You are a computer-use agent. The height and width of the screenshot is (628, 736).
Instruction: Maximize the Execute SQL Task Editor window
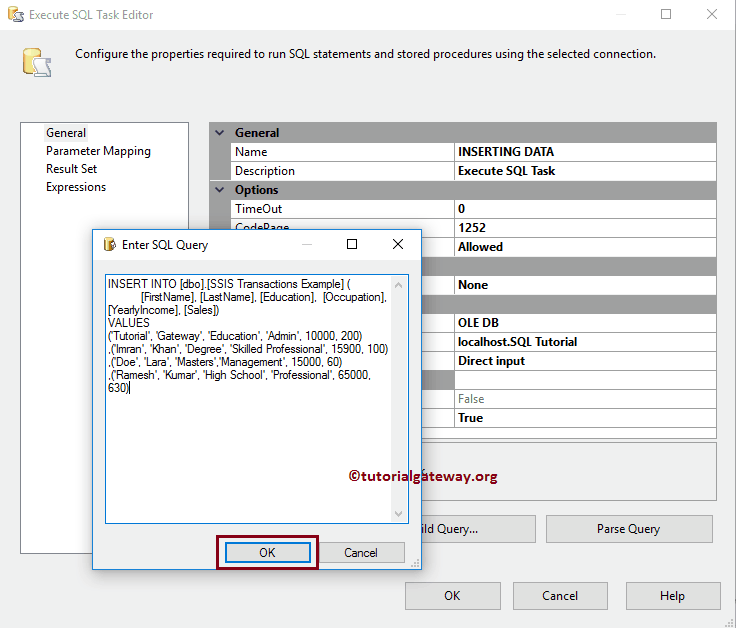[x=666, y=14]
